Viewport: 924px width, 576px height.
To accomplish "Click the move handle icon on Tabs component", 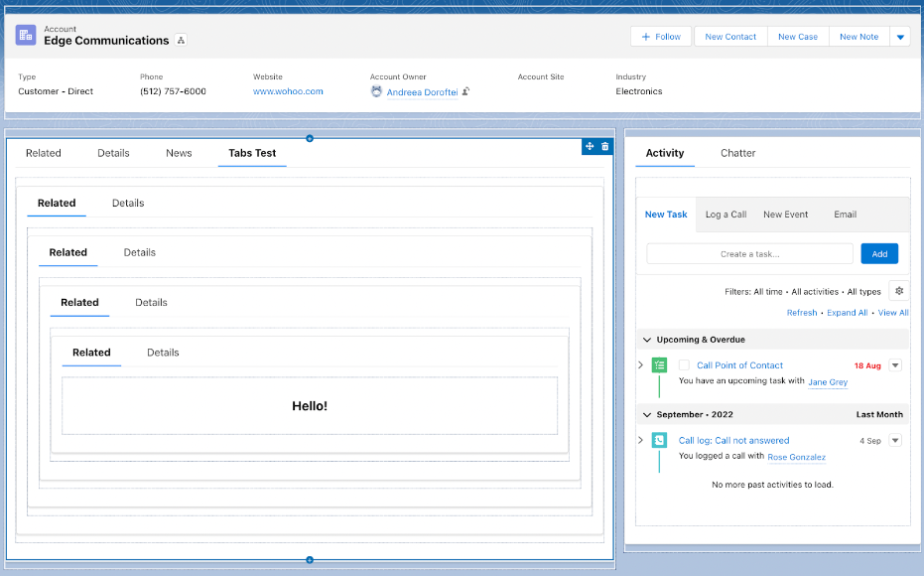I will coord(590,146).
